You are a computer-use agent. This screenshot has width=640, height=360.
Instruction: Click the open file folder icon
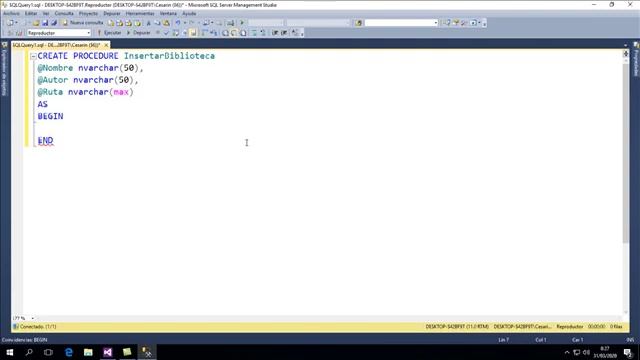point(36,23)
